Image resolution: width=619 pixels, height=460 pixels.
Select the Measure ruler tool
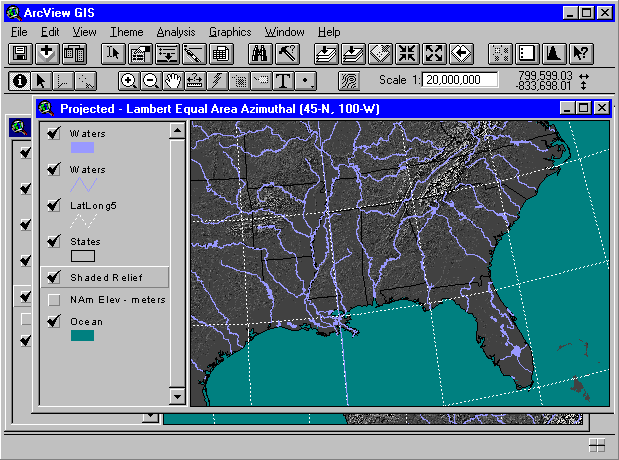195,81
